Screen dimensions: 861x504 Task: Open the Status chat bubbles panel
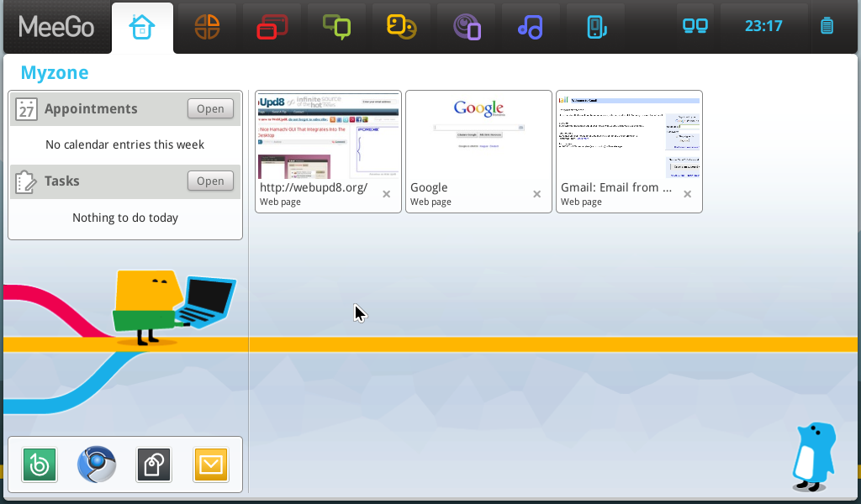[336, 27]
